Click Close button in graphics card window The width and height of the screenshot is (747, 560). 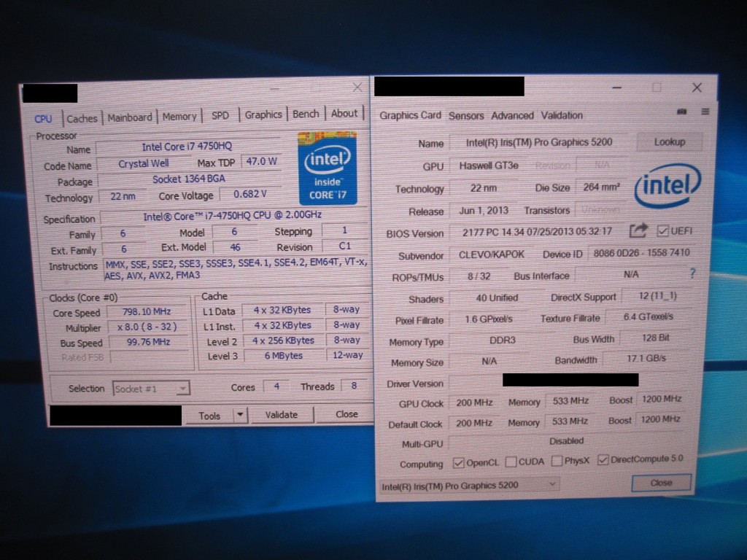click(661, 483)
